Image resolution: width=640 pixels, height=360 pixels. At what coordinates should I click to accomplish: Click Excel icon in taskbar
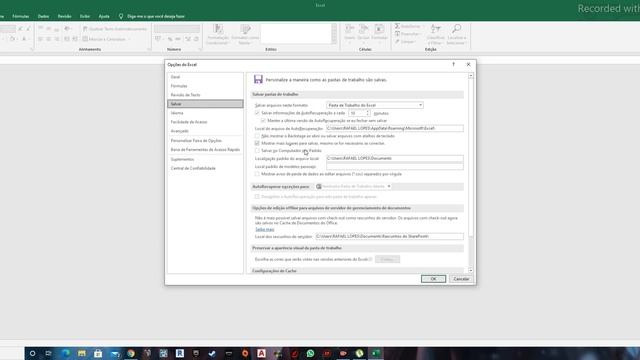[x=376, y=353]
